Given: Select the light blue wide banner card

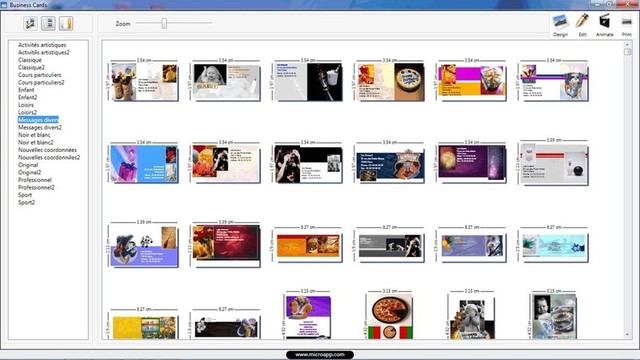Looking at the screenshot, I should pyautogui.click(x=554, y=246).
